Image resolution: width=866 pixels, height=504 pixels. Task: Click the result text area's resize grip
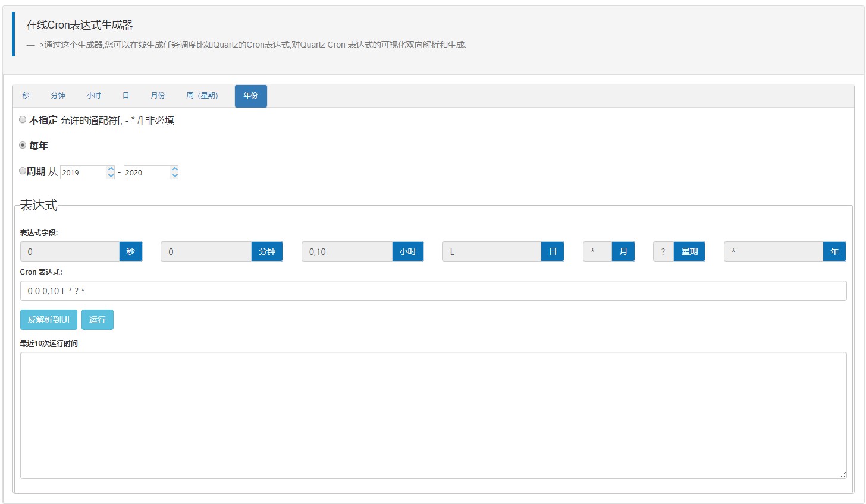pos(843,474)
